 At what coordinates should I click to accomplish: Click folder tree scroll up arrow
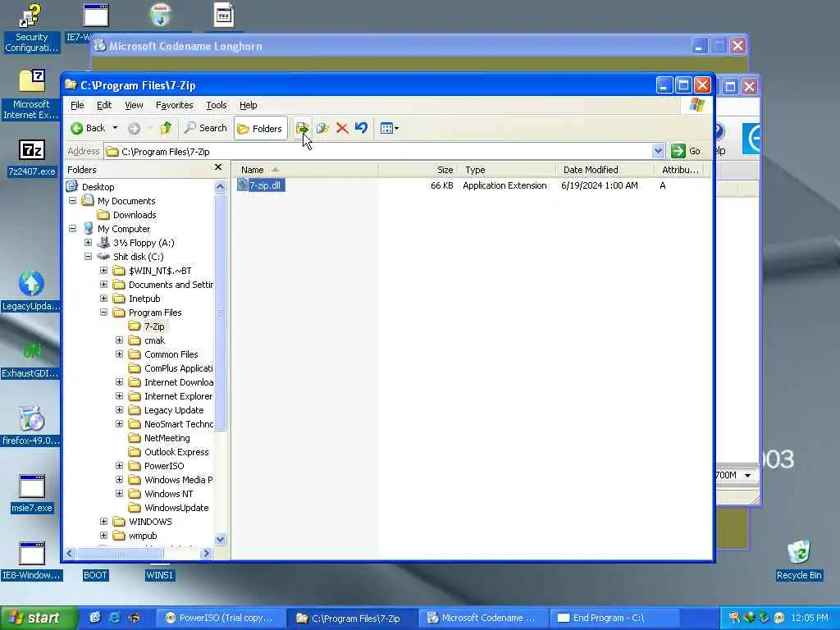click(220, 186)
